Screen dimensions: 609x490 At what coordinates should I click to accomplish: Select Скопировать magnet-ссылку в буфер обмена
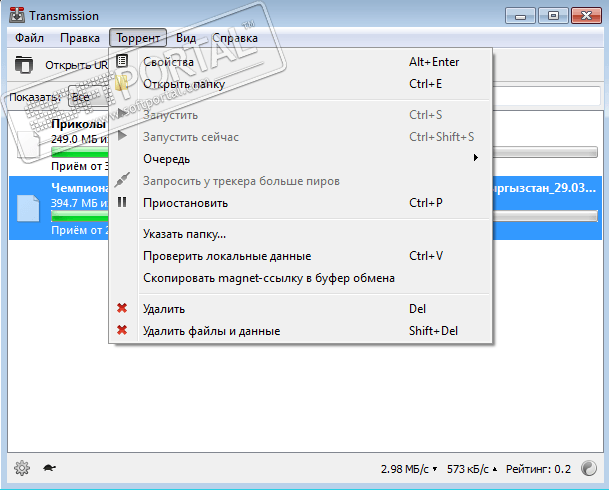pos(300,278)
